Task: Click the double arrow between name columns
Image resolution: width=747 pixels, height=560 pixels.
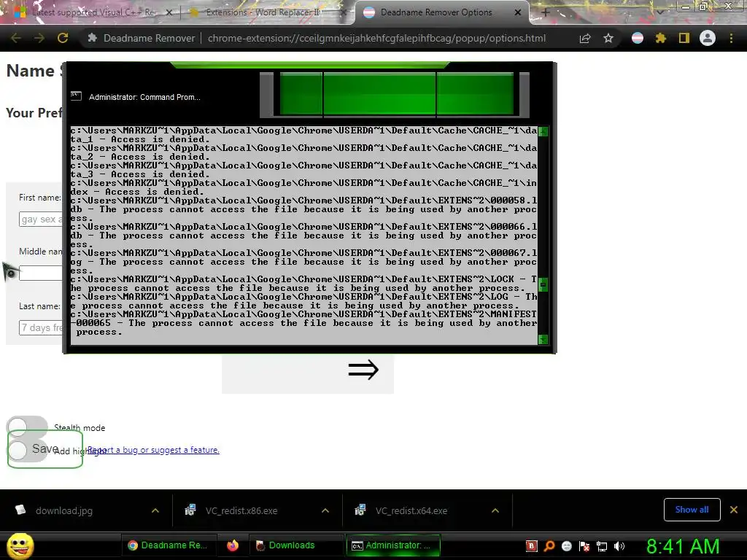Action: click(363, 370)
